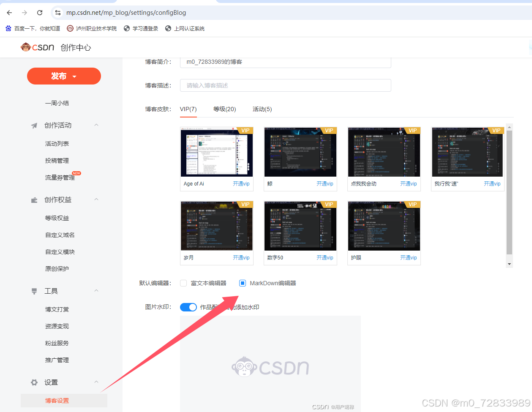Collapse the 工具 section chevron
The height and width of the screenshot is (412, 532).
click(x=96, y=291)
